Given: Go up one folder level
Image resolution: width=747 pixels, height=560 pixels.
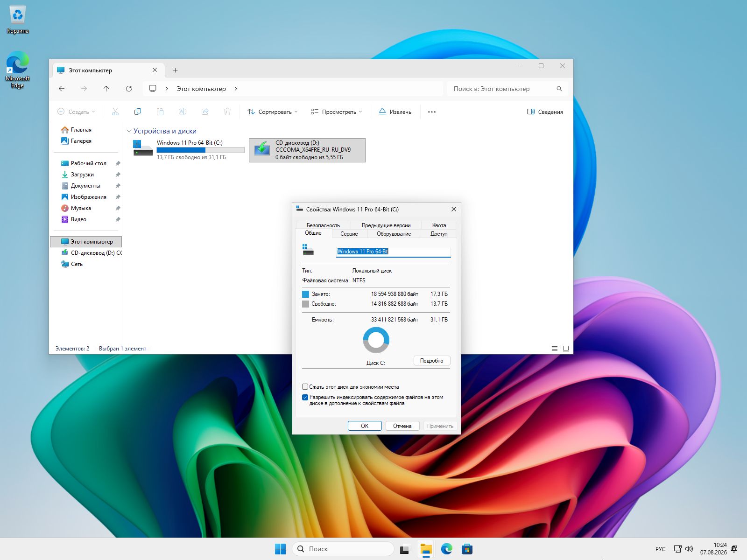Looking at the screenshot, I should coord(106,89).
